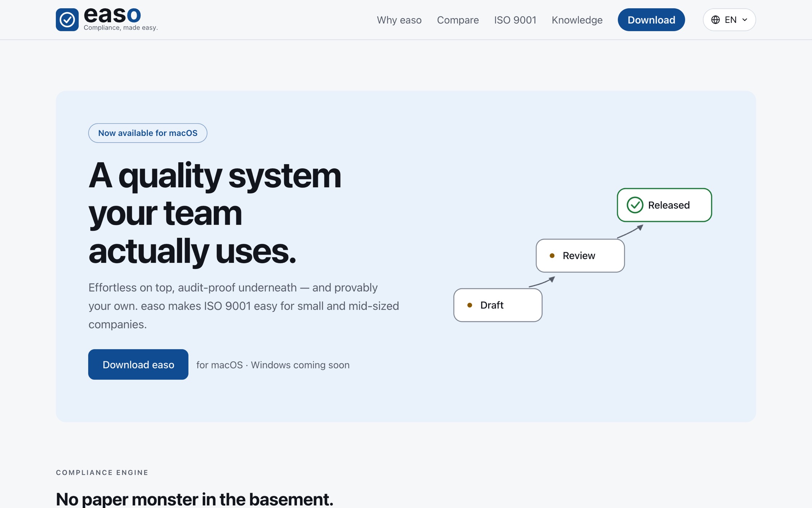Open the Knowledge navigation item
Viewport: 812px width, 508px height.
[577, 20]
